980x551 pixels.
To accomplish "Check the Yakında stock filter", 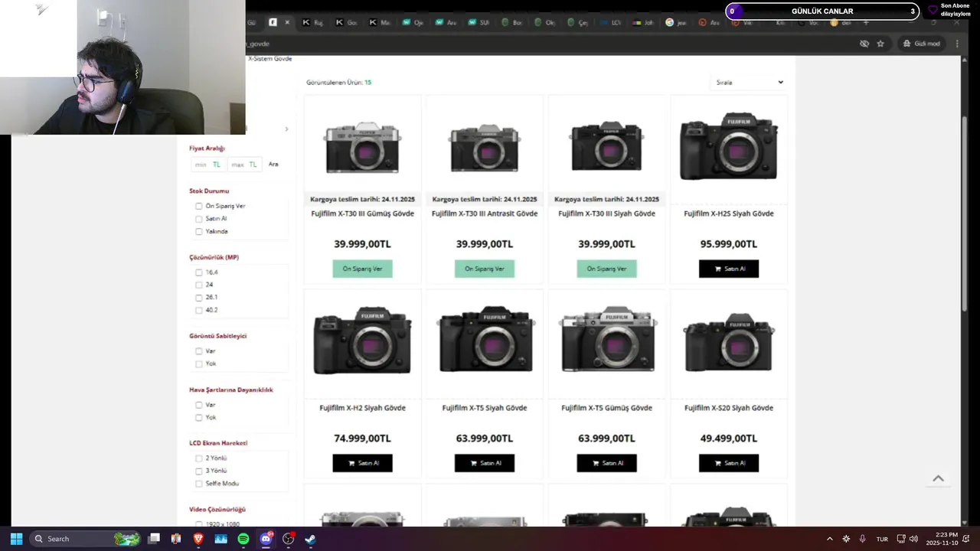I will tap(199, 231).
